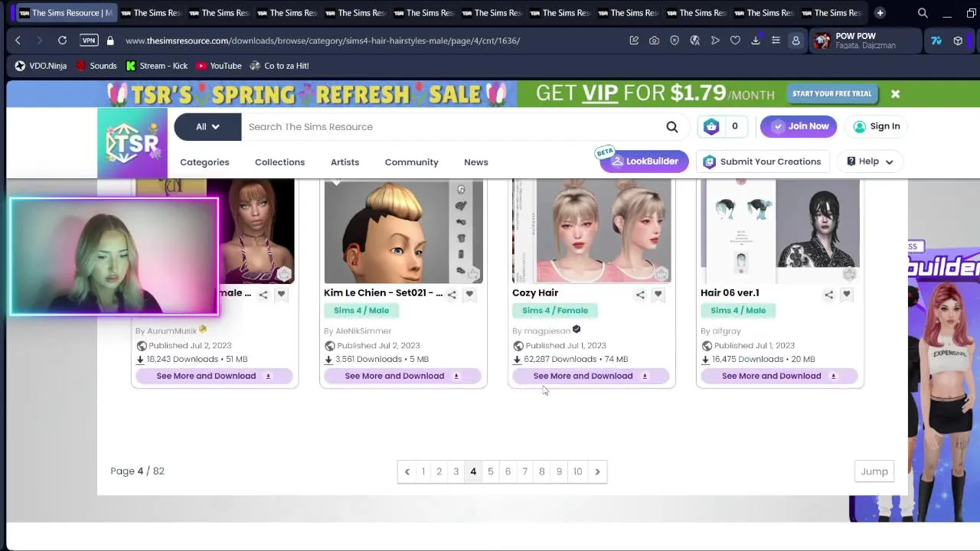
Task: Open the Artists menu
Action: [x=345, y=162]
